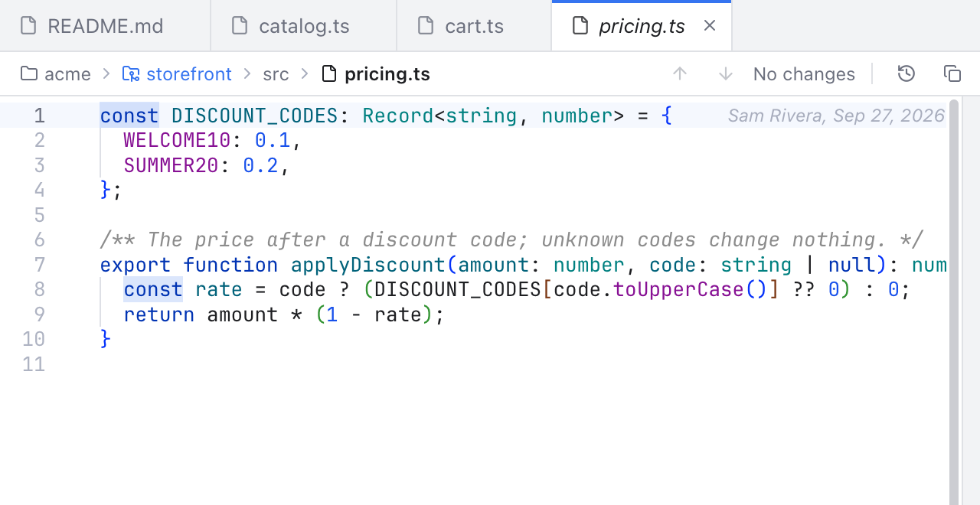Click the return keyword
The image size is (980, 505).
point(159,314)
